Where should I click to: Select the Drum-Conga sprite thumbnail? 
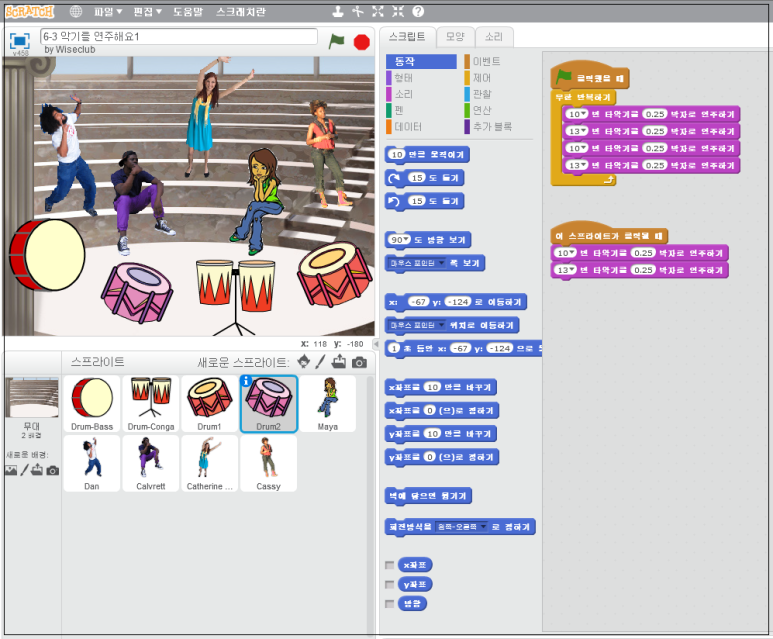151,404
